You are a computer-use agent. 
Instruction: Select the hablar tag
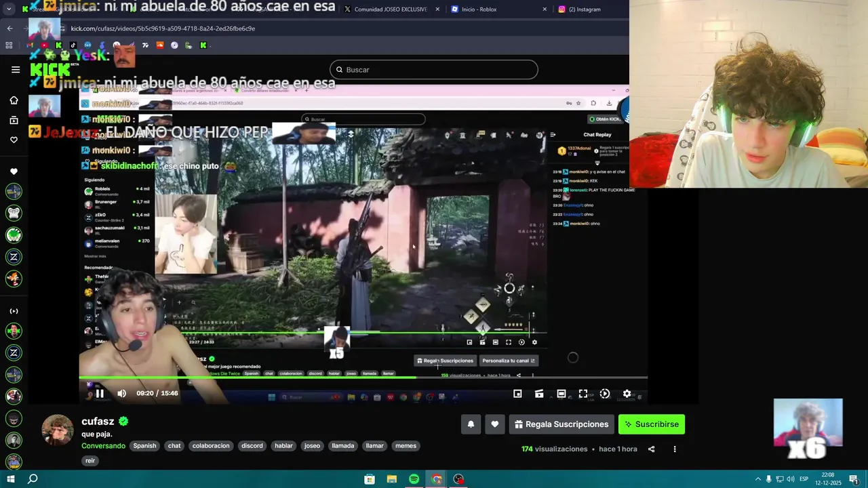click(283, 446)
